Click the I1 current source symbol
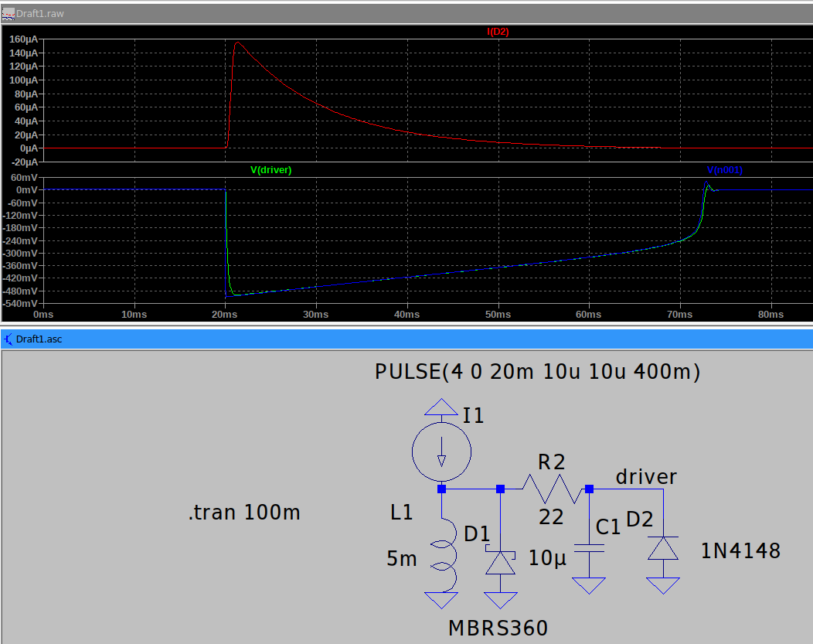 coord(441,448)
